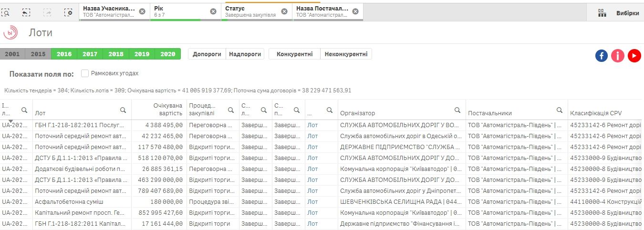This screenshot has width=644, height=230.
Task: Filter by Допороги procurements
Action: click(207, 54)
